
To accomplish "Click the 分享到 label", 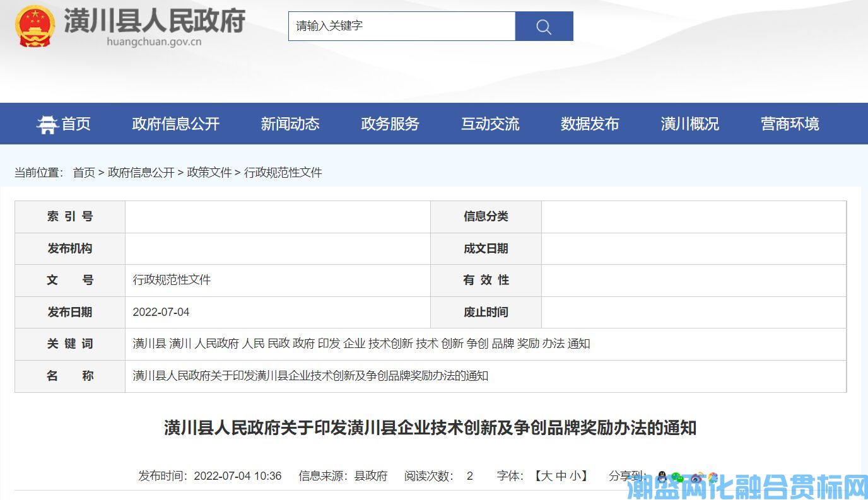I will (627, 476).
